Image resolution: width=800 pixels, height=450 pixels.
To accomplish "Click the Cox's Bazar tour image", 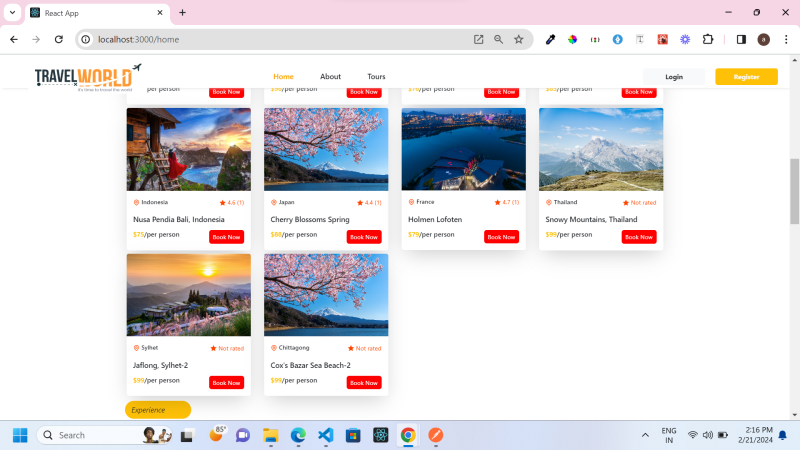I will click(x=326, y=295).
